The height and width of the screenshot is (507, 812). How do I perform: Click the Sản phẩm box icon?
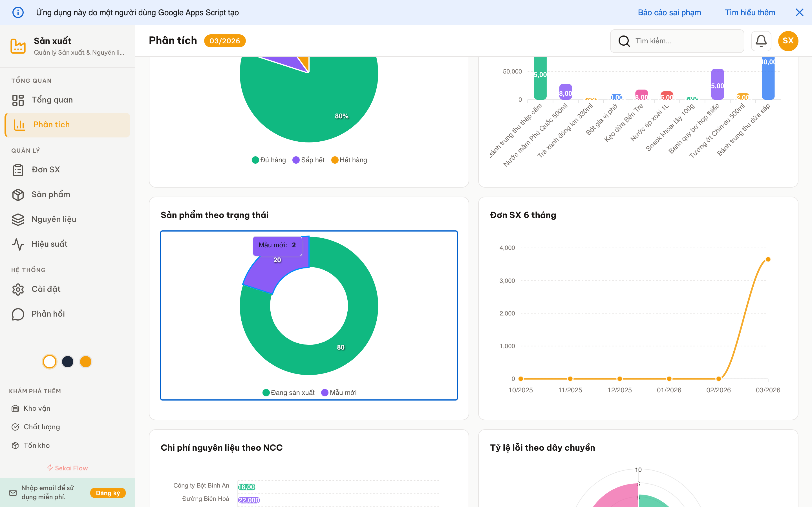tap(18, 194)
